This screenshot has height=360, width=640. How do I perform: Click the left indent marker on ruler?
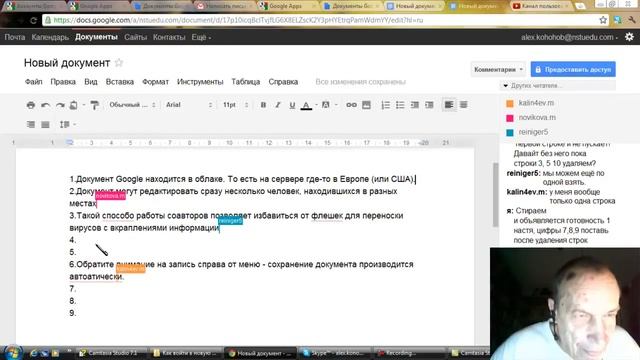(x=70, y=142)
